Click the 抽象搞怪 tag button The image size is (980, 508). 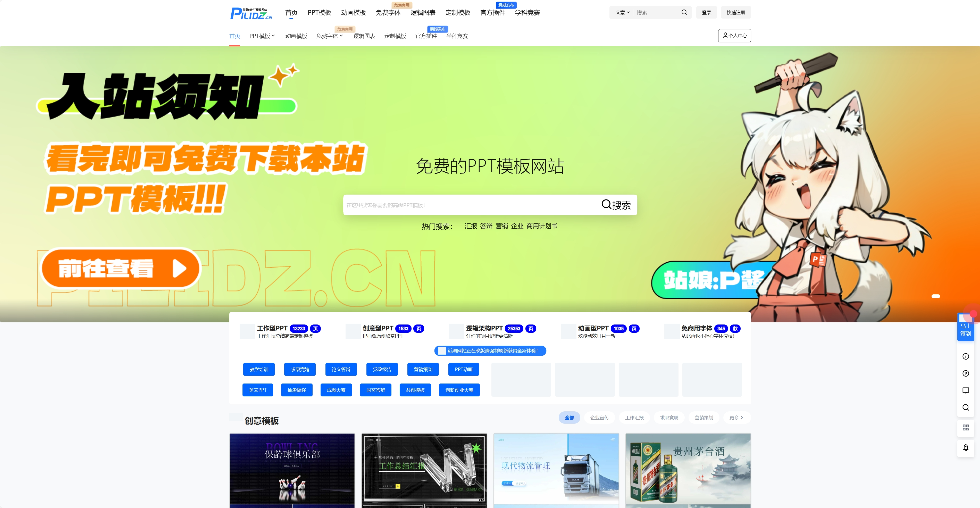point(297,390)
